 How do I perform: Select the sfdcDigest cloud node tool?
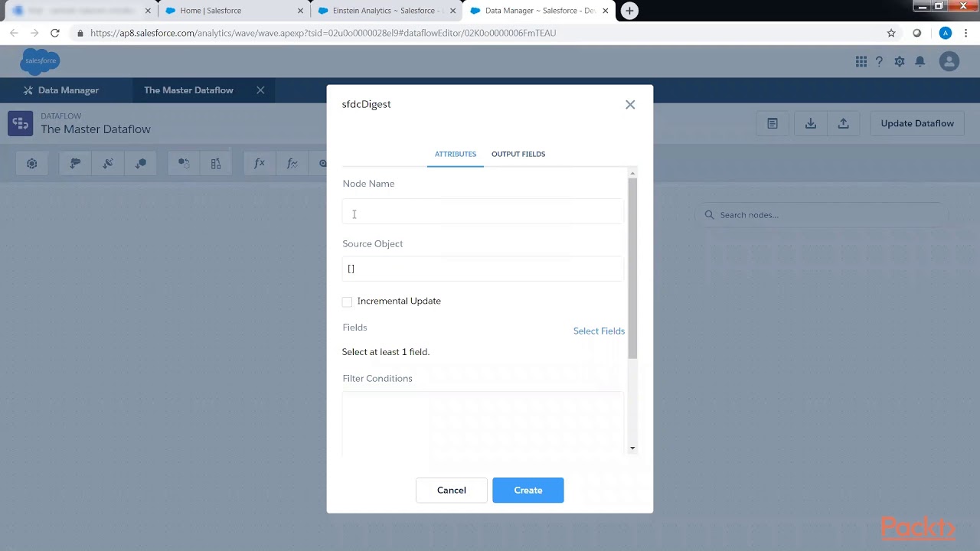(x=75, y=163)
